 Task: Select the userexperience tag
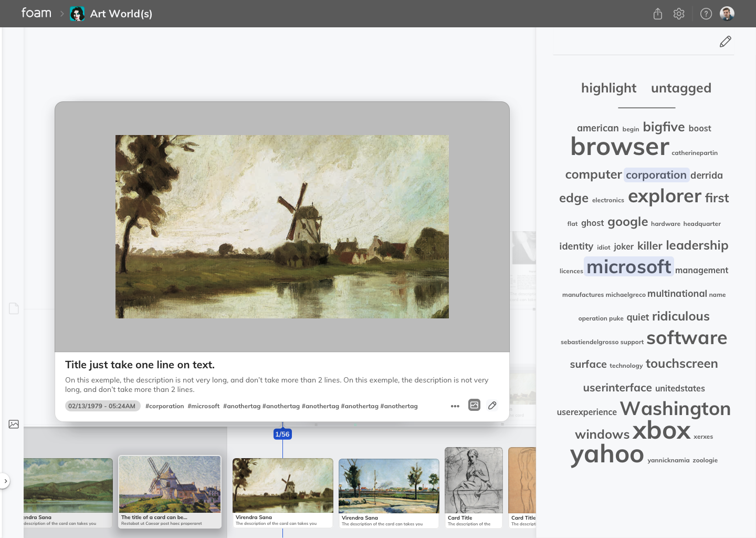click(587, 412)
